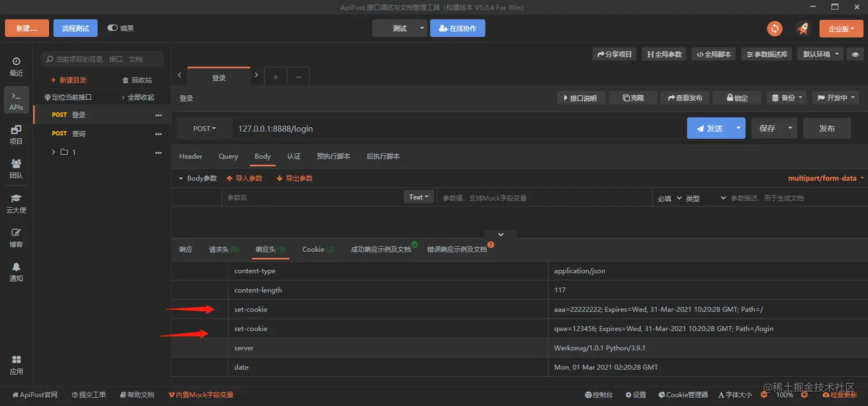The image size is (868, 406).
Task: Open more options for 登录 API row
Action: [158, 115]
